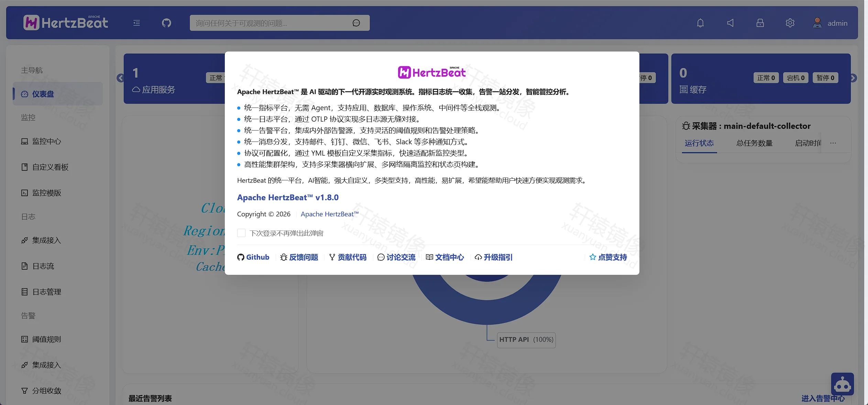Viewport: 868px width, 405px height.
Task: Select the 总任务数量 collector tab
Action: (755, 143)
